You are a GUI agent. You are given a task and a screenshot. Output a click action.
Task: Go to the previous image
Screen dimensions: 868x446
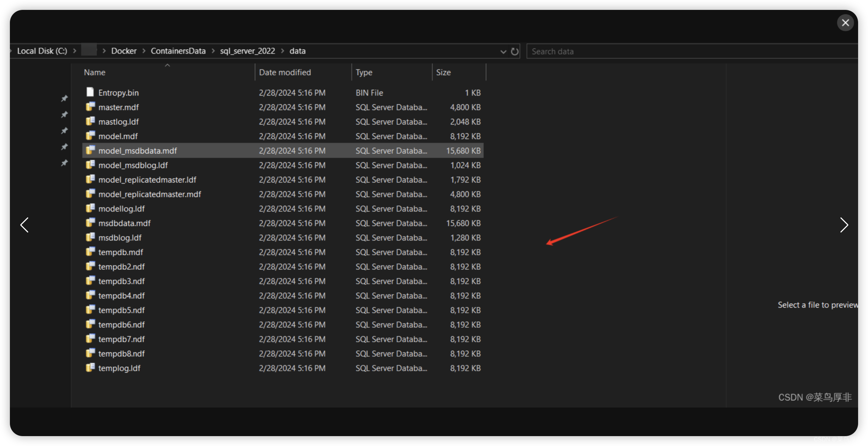click(24, 225)
